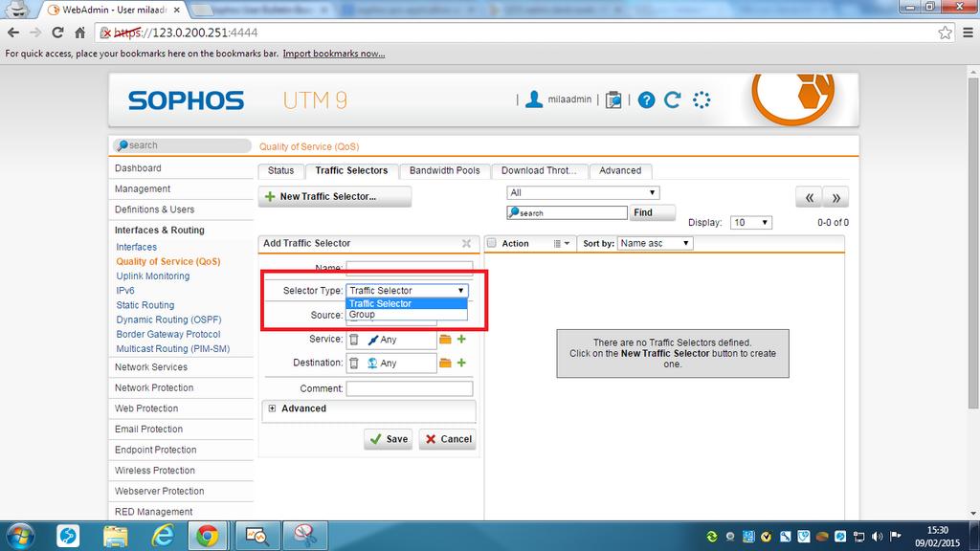This screenshot has height=551, width=980.
Task: Go to browser home page icon
Action: [x=80, y=33]
